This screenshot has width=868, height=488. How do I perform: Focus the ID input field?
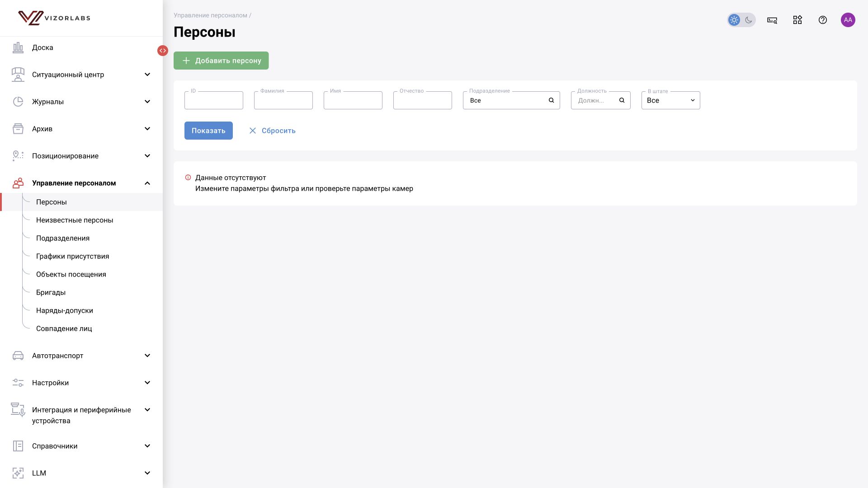(214, 100)
